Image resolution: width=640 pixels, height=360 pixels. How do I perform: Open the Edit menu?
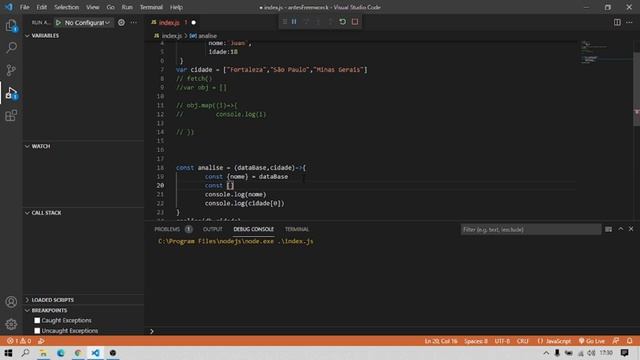pos(42,7)
